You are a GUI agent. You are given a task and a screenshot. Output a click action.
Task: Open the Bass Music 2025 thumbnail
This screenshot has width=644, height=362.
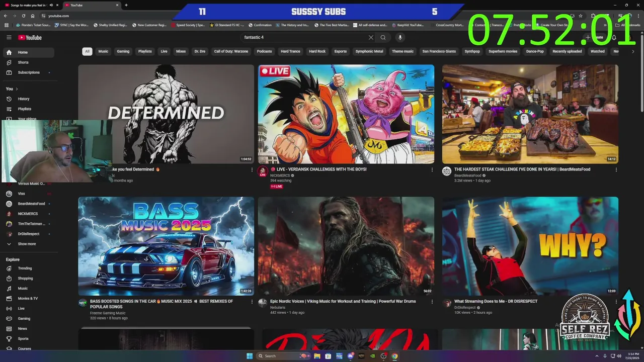point(166,246)
